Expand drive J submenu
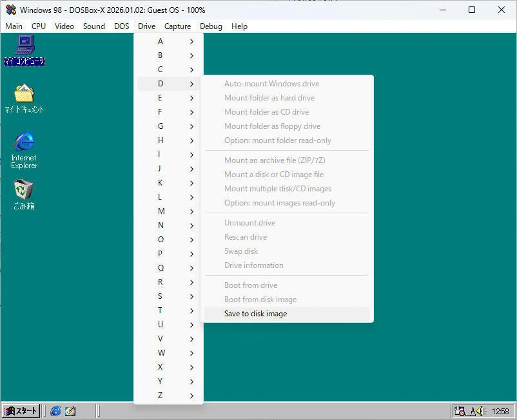The height and width of the screenshot is (420, 517). click(x=168, y=169)
